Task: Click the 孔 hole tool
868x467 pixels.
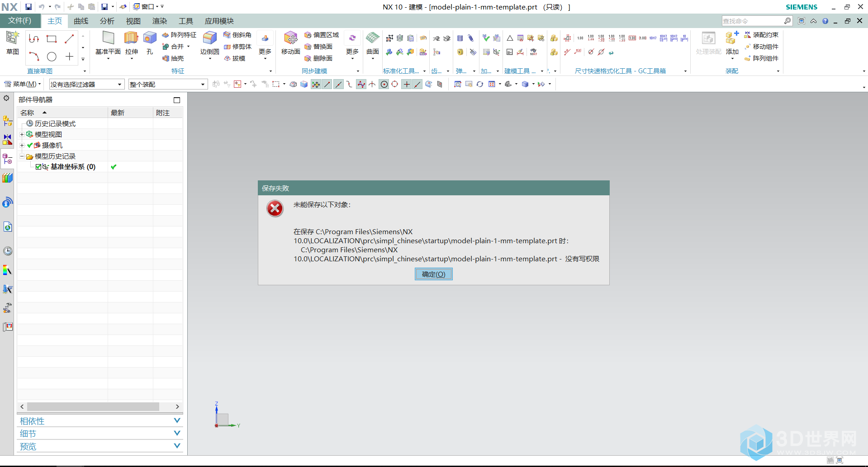Action: [150, 43]
